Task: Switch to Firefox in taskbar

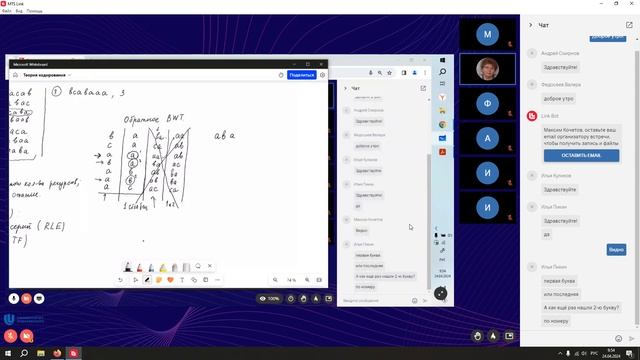Action: pos(57,353)
